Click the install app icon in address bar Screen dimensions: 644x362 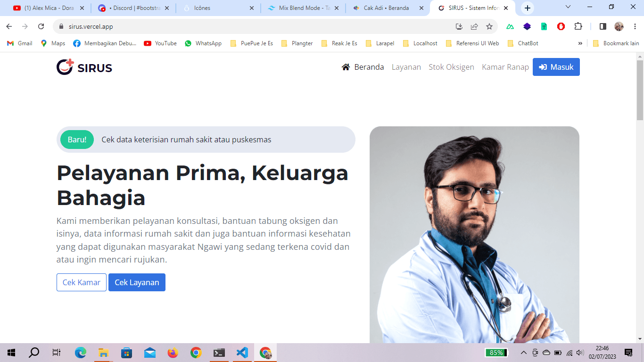click(459, 26)
